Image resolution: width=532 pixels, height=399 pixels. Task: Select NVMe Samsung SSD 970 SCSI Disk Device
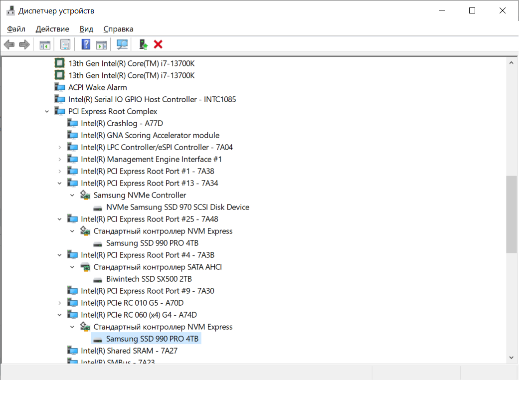pyautogui.click(x=178, y=207)
